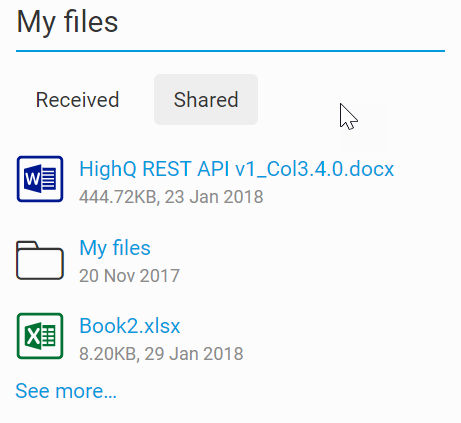This screenshot has height=423, width=461.
Task: Click the X letter on Excel icon
Action: (x=33, y=336)
